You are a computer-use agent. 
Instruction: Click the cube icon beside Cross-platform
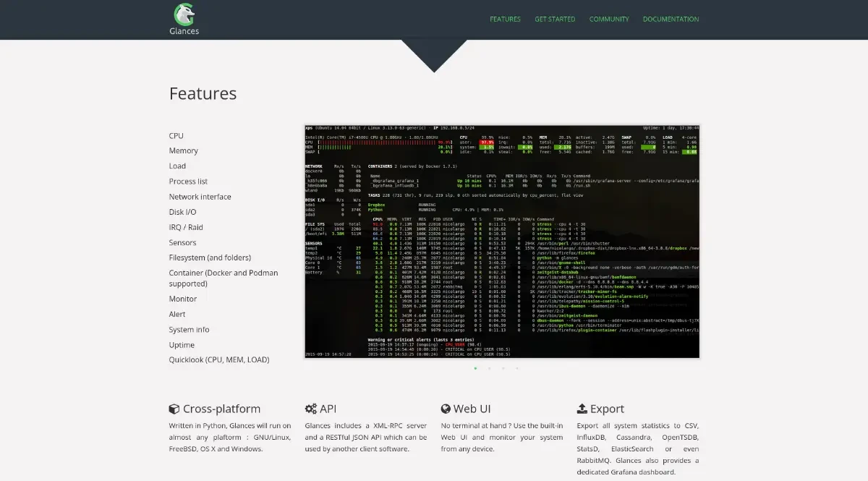[174, 409]
